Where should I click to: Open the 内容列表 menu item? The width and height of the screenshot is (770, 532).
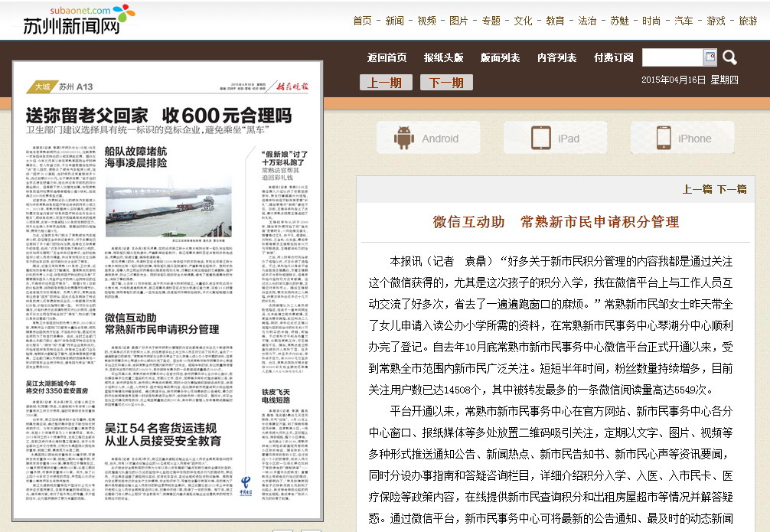click(x=557, y=57)
